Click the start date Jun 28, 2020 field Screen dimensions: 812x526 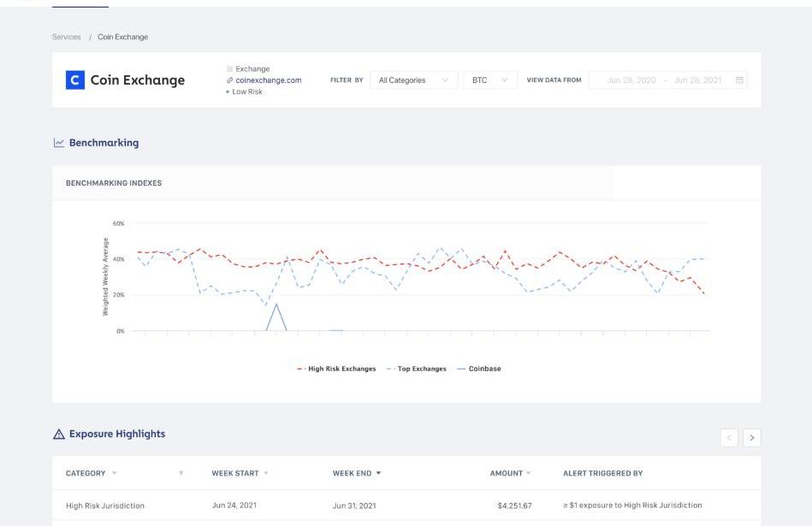[x=631, y=80]
